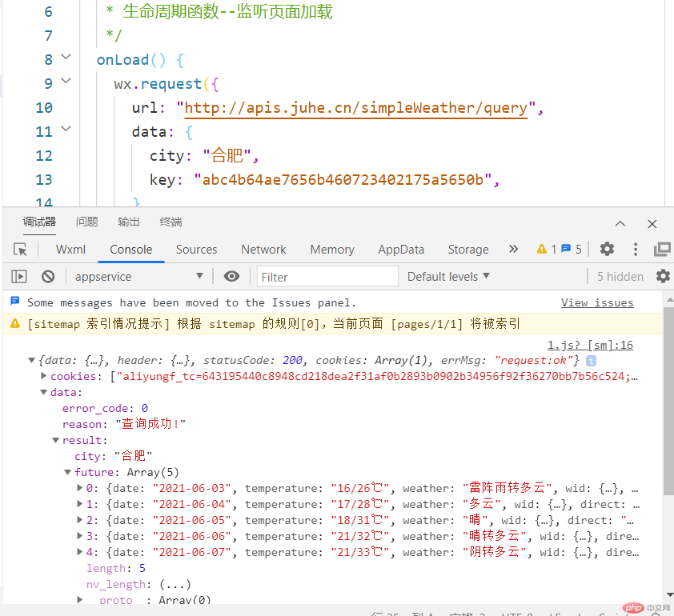Expand future item 2 dated 2021-06-05

(x=79, y=519)
